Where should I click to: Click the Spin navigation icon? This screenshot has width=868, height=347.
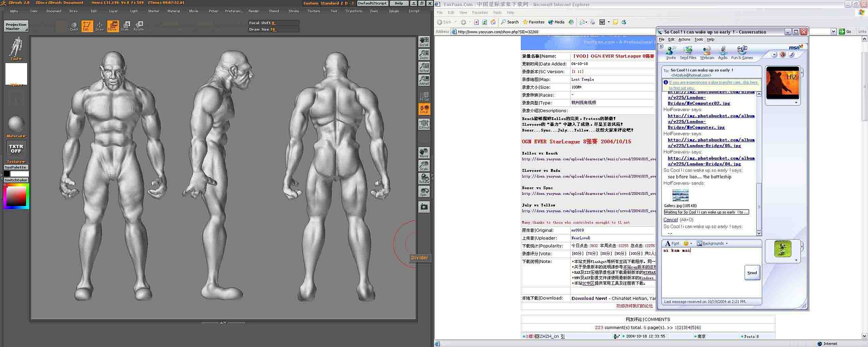(x=424, y=192)
